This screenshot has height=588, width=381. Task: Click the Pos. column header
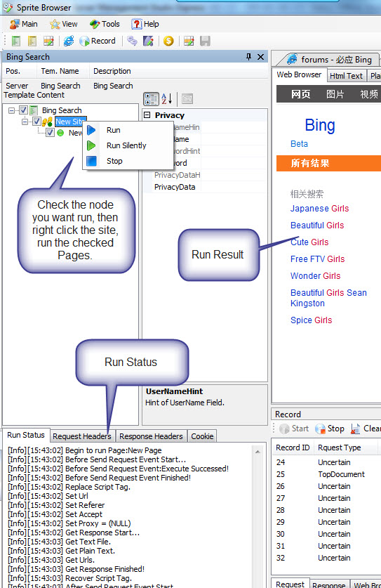coord(20,71)
